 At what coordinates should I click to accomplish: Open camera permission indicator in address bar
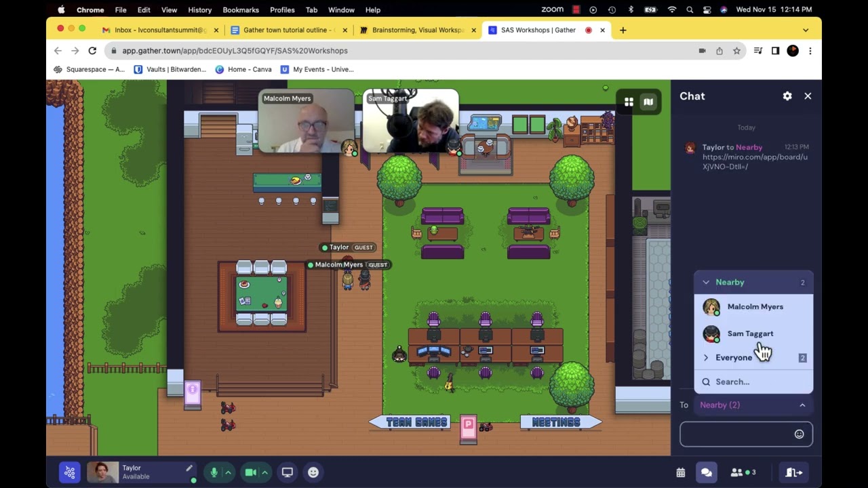[702, 51]
